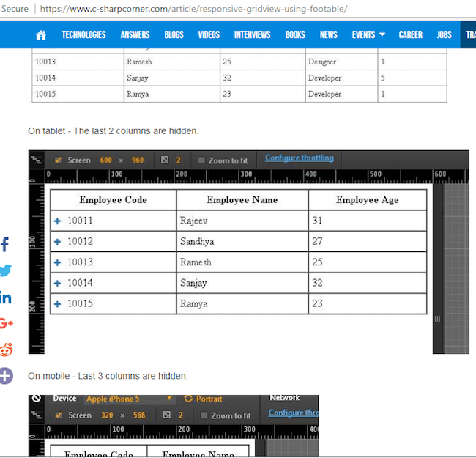476x458 pixels.
Task: Open more share options plus icon
Action: pos(6,376)
